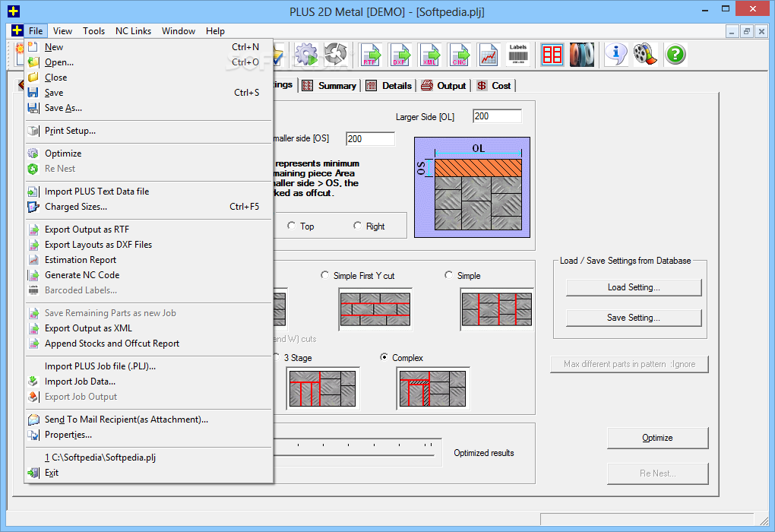Choose Export Layouts as DXF Files
The image size is (775, 532).
point(149,245)
